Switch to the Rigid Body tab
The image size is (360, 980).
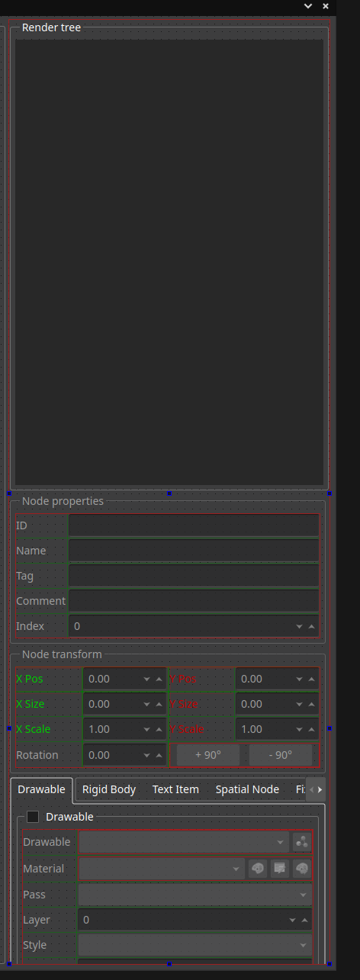coord(109,789)
